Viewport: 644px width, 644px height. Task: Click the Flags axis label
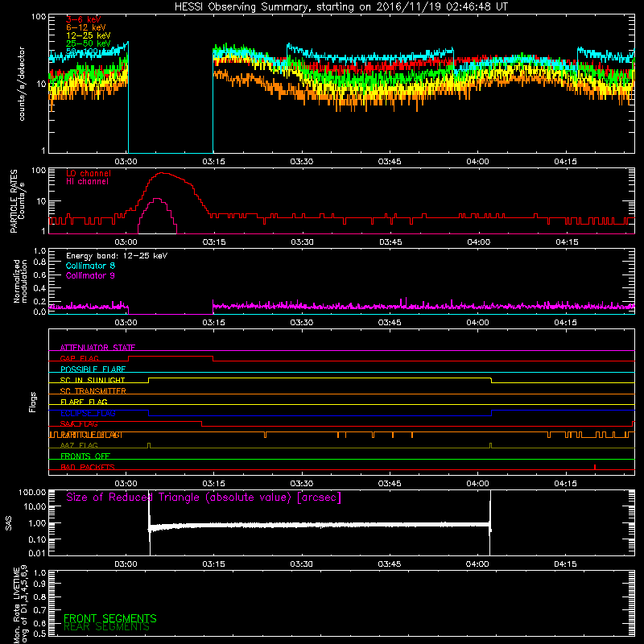coord(32,402)
